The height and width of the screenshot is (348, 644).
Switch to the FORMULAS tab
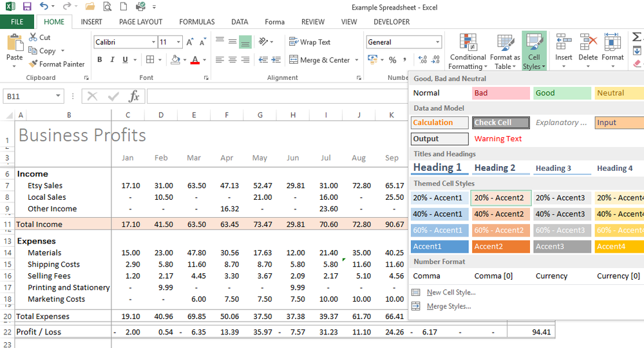196,22
